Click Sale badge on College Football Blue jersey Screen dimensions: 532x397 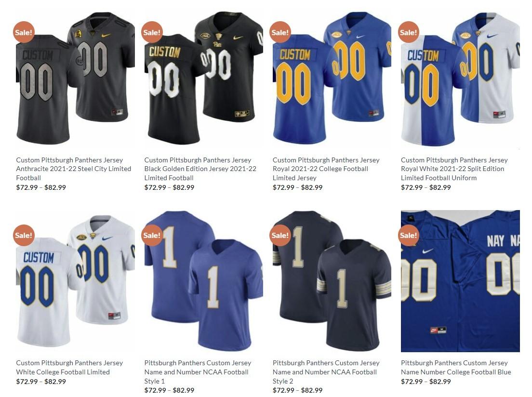click(x=408, y=235)
